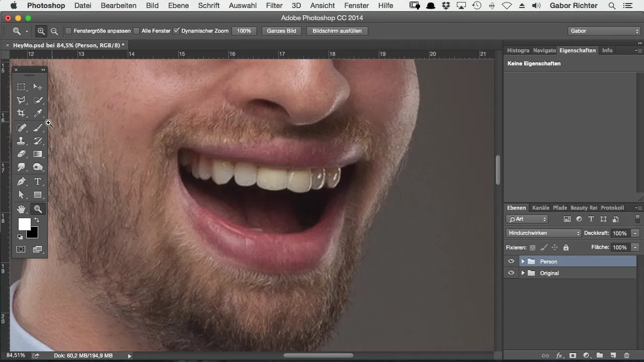The width and height of the screenshot is (644, 362).
Task: Pick the Pen tool
Action: click(21, 181)
